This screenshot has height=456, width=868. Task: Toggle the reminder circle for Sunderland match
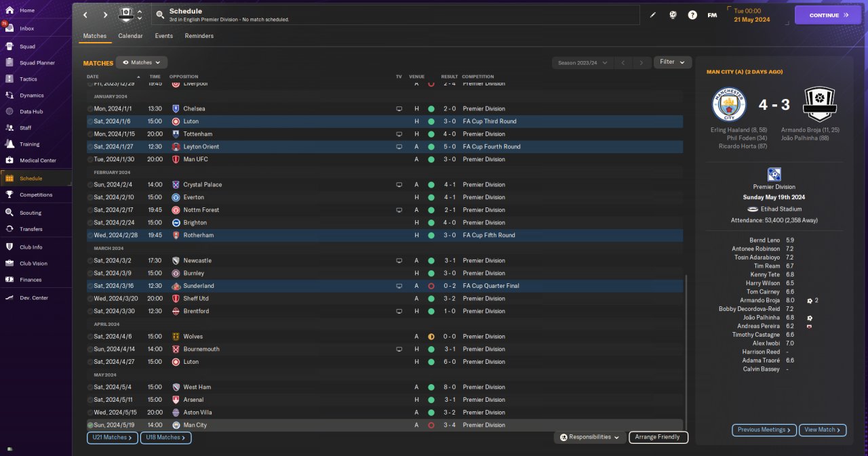click(x=90, y=286)
